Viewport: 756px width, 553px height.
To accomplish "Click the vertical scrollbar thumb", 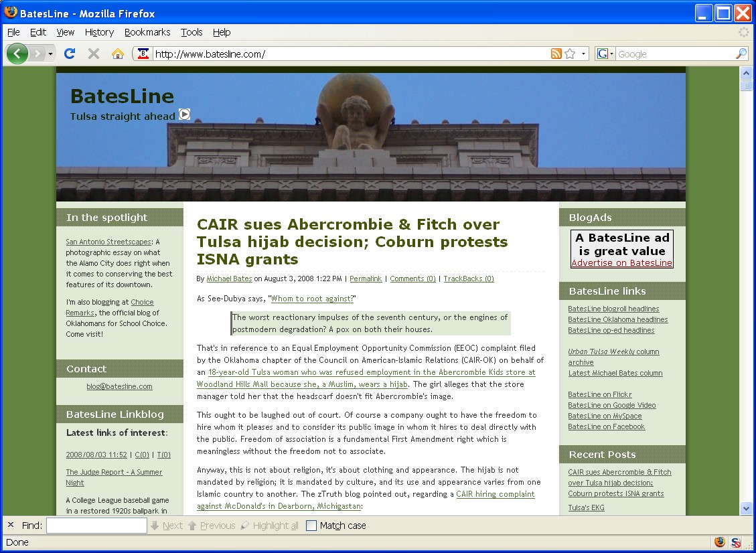I will point(746,85).
